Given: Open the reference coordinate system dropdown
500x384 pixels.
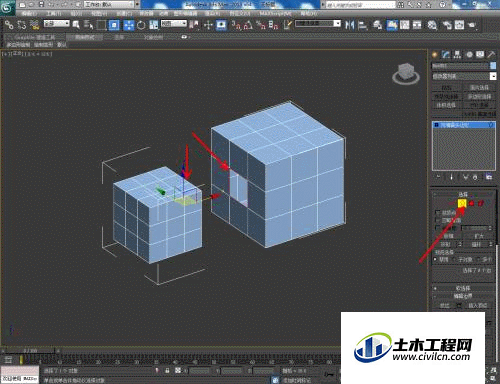Looking at the screenshot, I should (174, 24).
